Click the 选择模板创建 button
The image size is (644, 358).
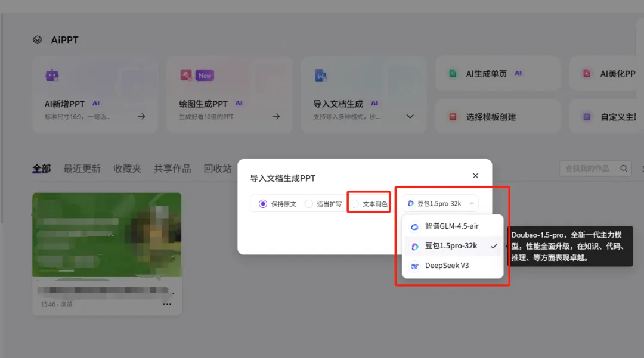click(x=498, y=117)
